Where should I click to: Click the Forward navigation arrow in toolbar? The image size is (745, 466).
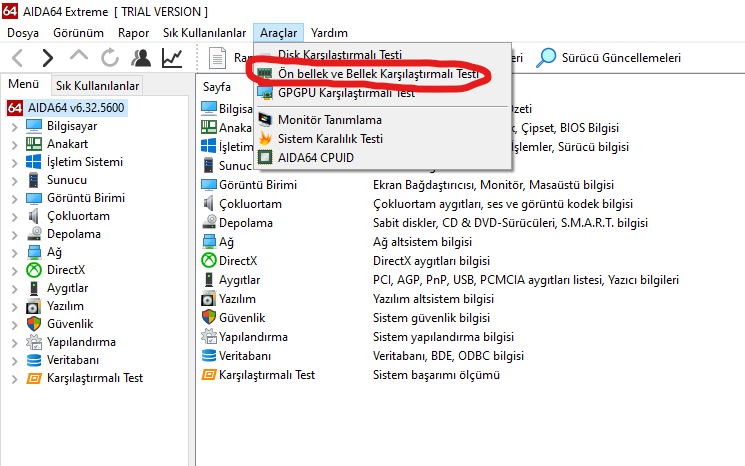click(48, 58)
